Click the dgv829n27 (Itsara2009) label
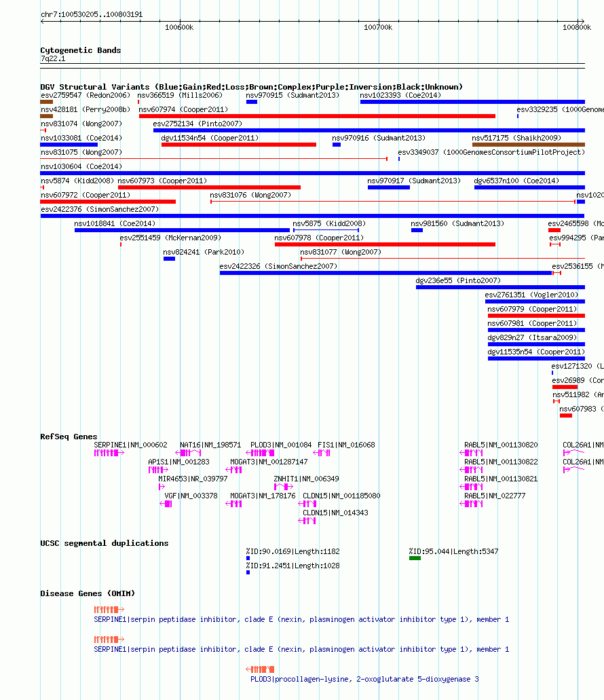The height and width of the screenshot is (700, 604). click(x=532, y=338)
